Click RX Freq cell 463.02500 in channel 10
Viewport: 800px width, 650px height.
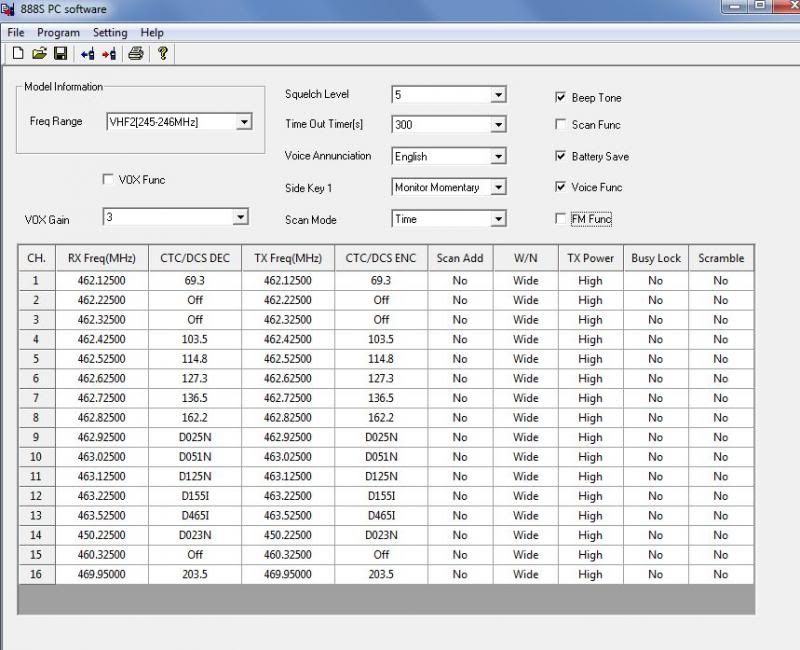point(102,457)
